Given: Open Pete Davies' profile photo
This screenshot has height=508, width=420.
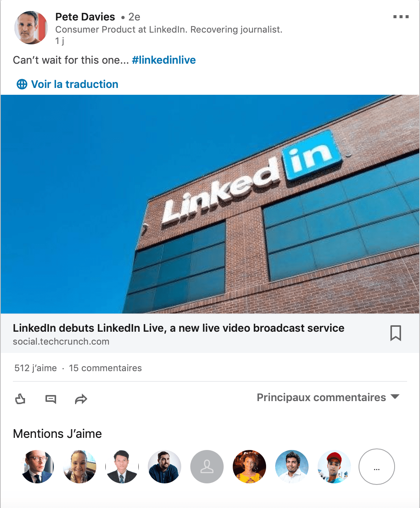Looking at the screenshot, I should [31, 28].
